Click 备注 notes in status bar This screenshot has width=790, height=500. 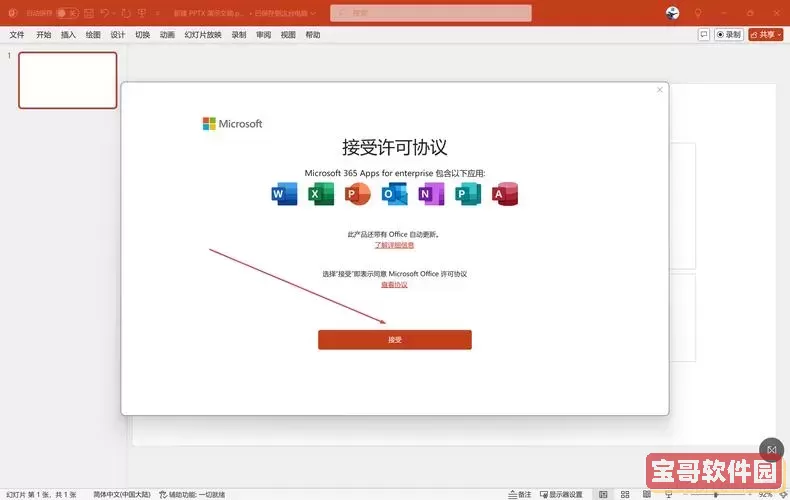tap(520, 494)
